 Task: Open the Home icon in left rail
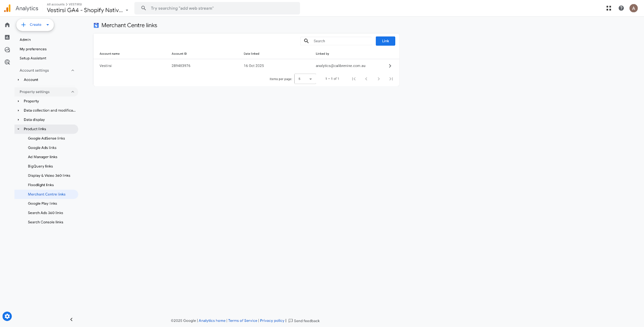coord(7,25)
